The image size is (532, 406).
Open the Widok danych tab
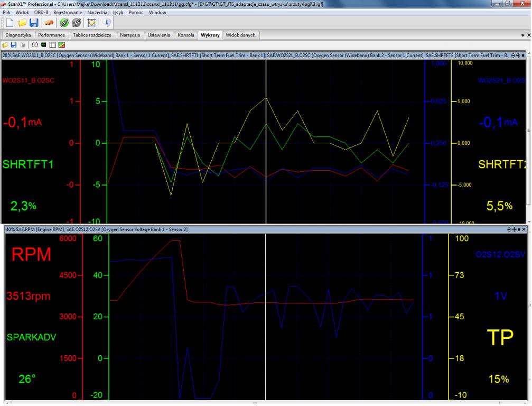click(241, 35)
